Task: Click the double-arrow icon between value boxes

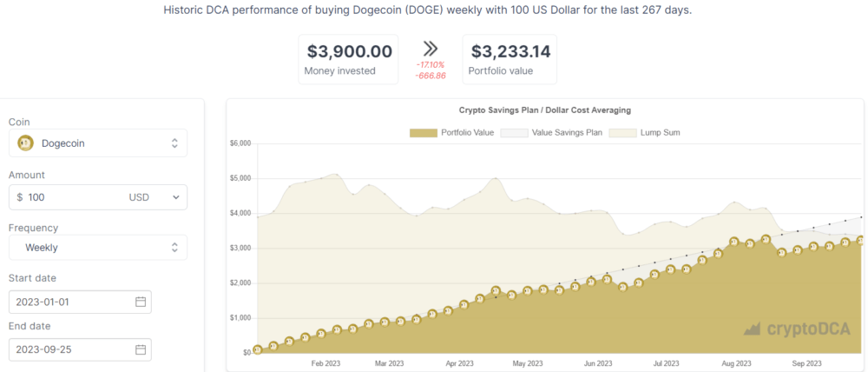Action: (431, 49)
